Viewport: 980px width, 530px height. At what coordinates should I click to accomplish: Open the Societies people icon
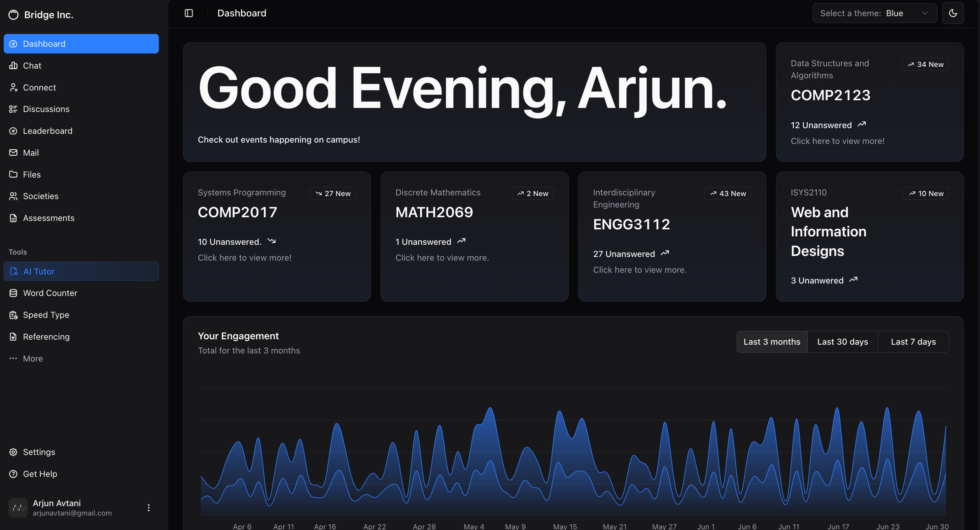[14, 196]
